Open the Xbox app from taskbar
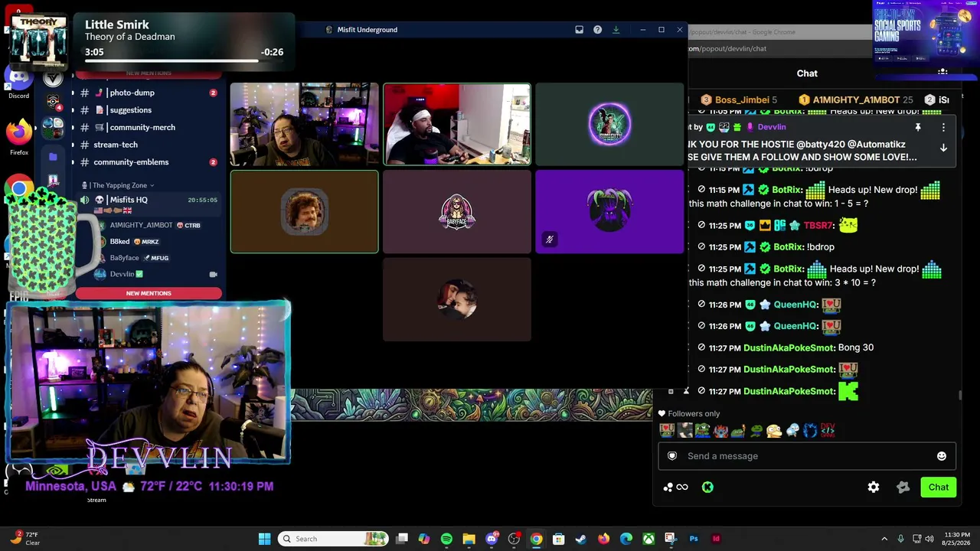This screenshot has height=551, width=980. [648, 539]
